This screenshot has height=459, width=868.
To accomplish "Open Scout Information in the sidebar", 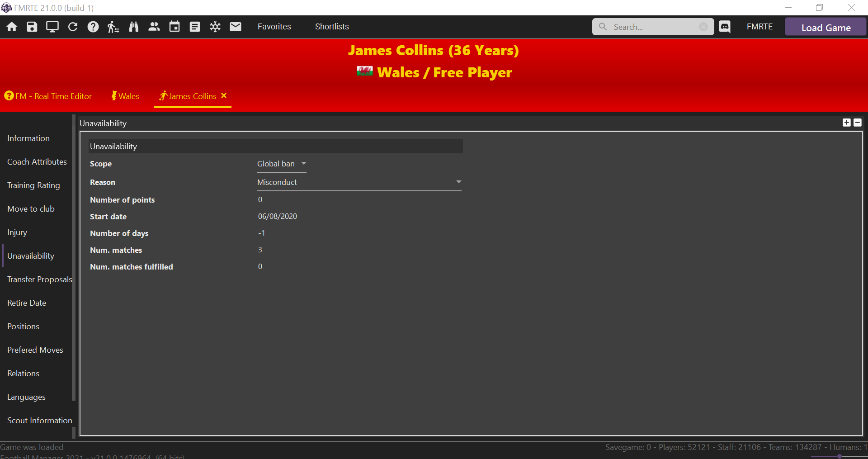I will click(40, 421).
